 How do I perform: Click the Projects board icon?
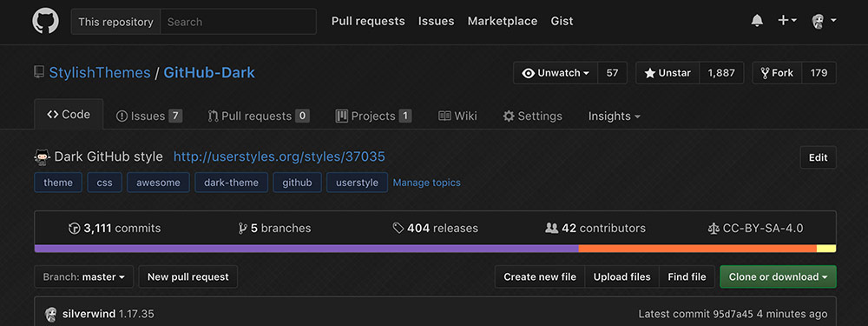[341, 116]
